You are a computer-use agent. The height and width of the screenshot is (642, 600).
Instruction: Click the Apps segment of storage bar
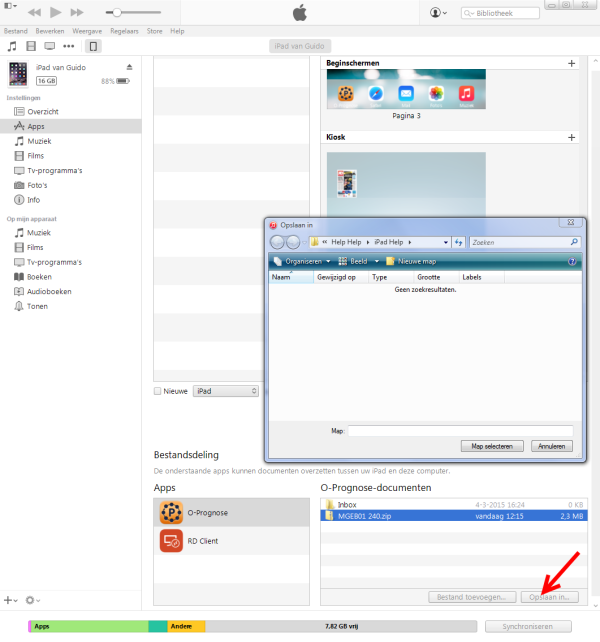90,626
